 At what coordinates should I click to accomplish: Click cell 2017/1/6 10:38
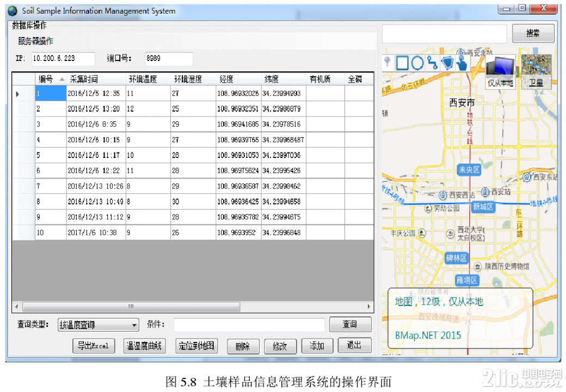96,233
